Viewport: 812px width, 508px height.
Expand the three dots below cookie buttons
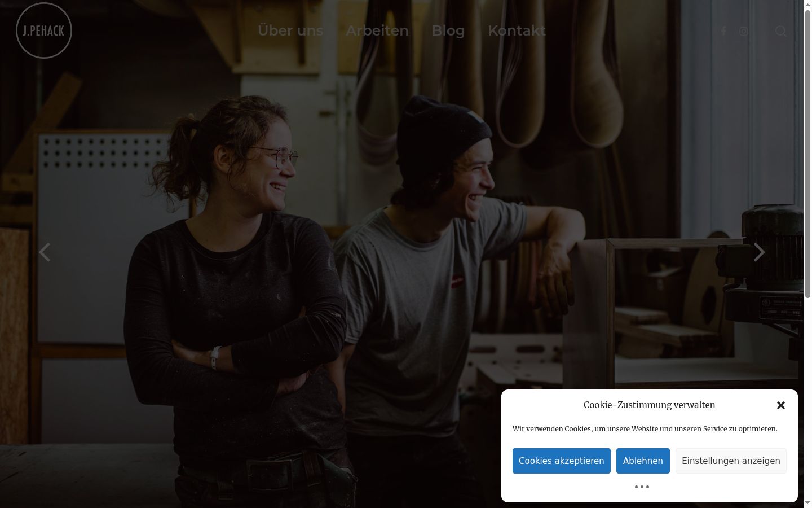642,487
